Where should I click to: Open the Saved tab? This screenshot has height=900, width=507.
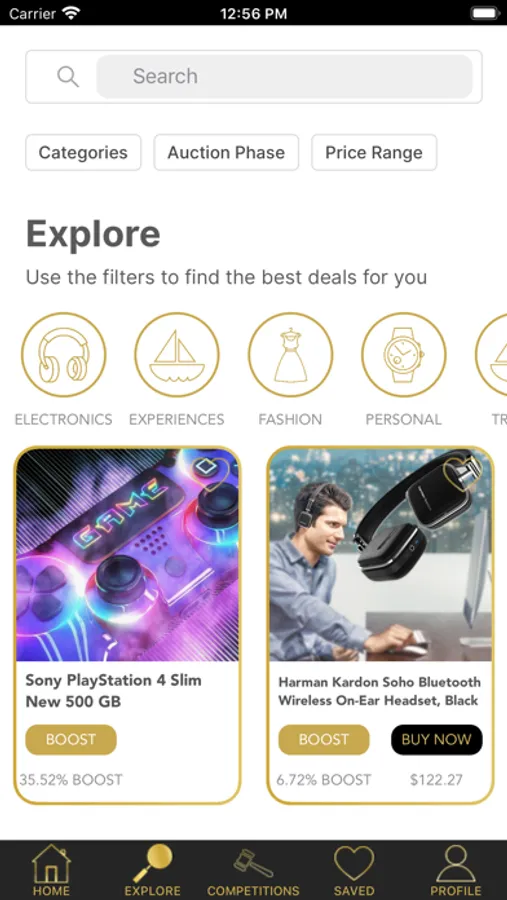click(x=354, y=870)
